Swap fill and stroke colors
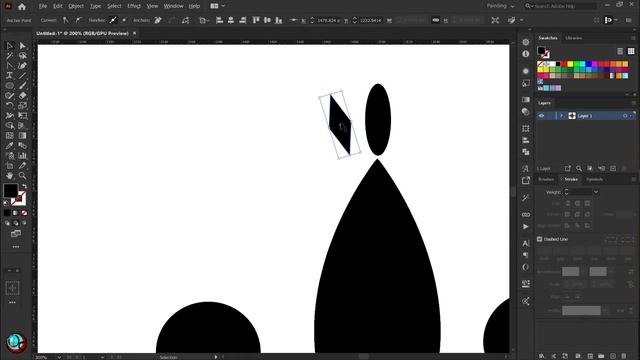Image resolution: width=640 pixels, height=360 pixels. coord(25,186)
